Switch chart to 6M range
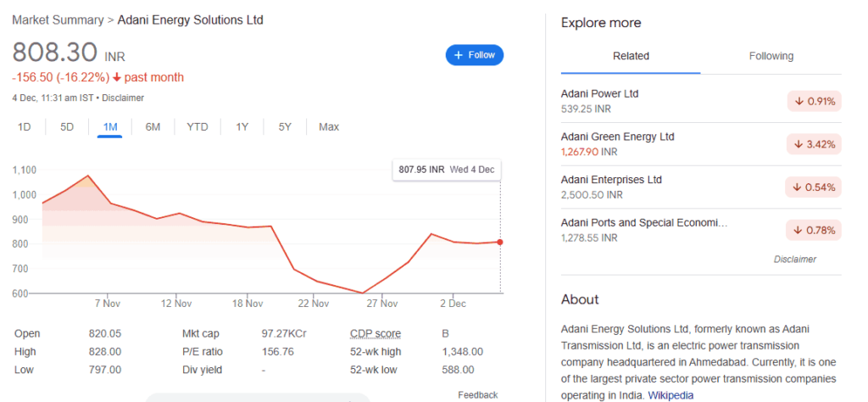868x402 pixels. click(x=153, y=127)
